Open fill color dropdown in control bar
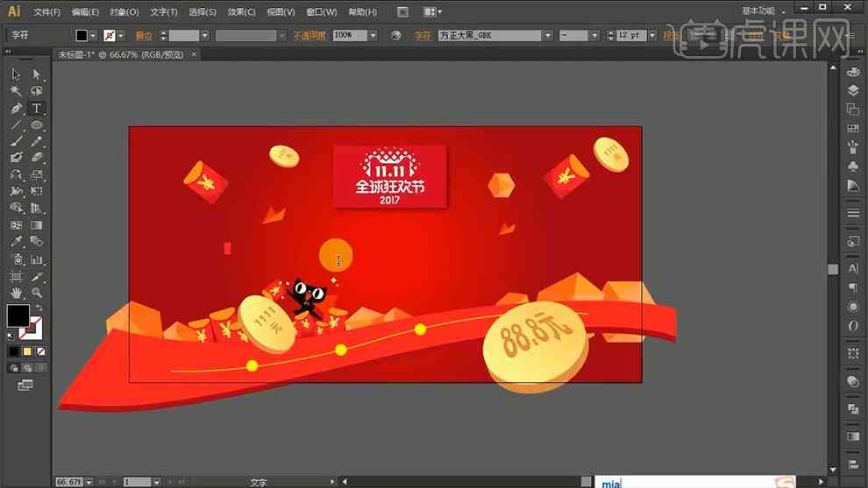Image resolution: width=868 pixels, height=488 pixels. click(93, 35)
